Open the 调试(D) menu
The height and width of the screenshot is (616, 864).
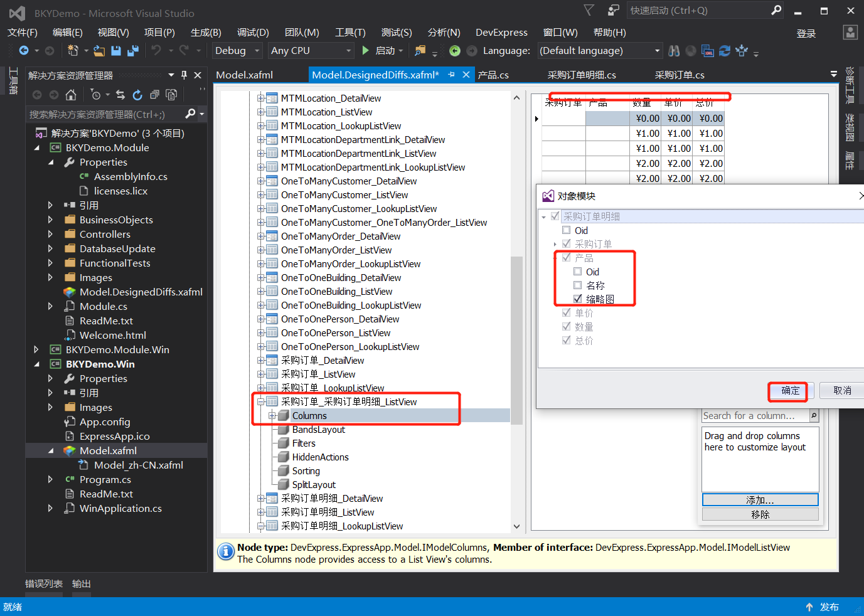[253, 33]
